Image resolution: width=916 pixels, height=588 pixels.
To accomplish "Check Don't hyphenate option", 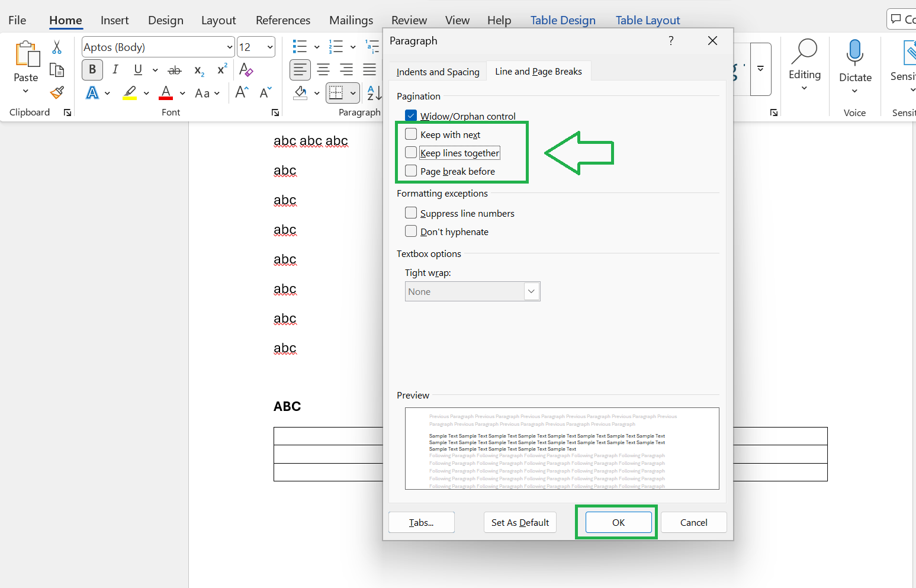I will (411, 231).
